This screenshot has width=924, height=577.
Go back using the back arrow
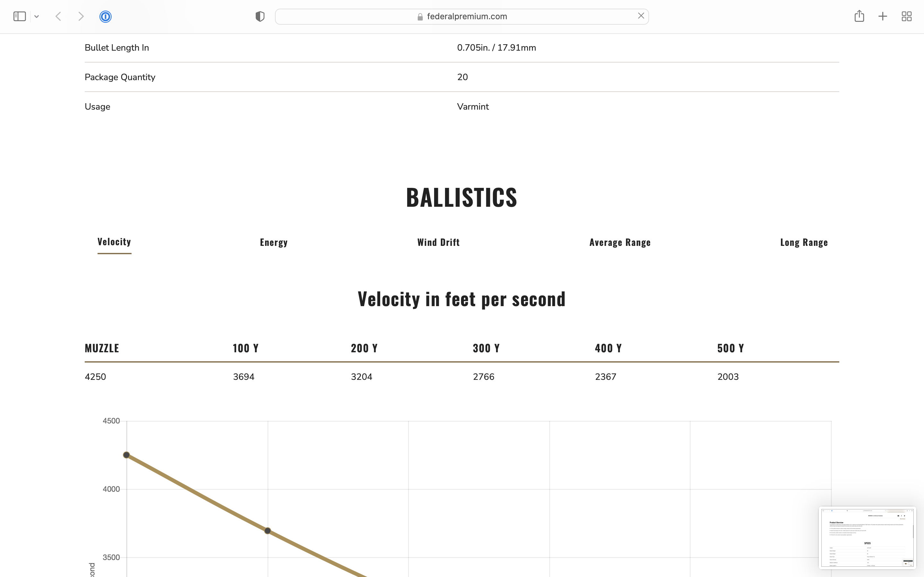58,16
